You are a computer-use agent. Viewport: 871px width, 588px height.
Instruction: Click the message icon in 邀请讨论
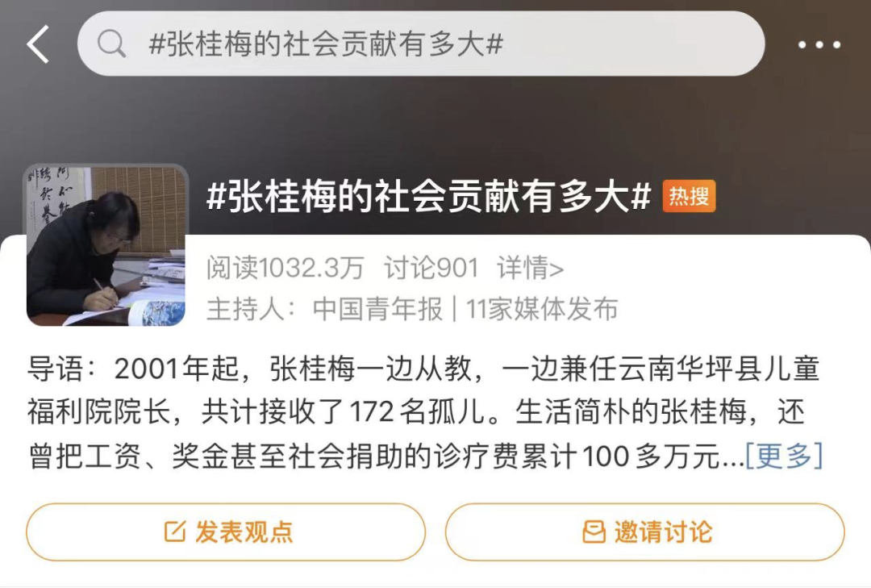[594, 532]
